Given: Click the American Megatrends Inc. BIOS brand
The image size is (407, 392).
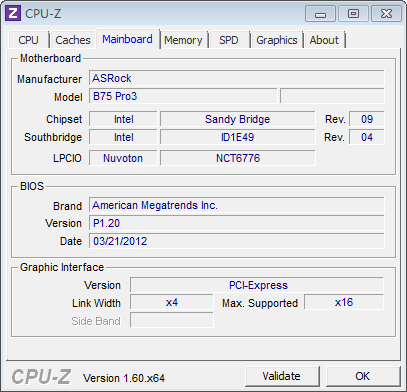Looking at the screenshot, I should pyautogui.click(x=237, y=205).
